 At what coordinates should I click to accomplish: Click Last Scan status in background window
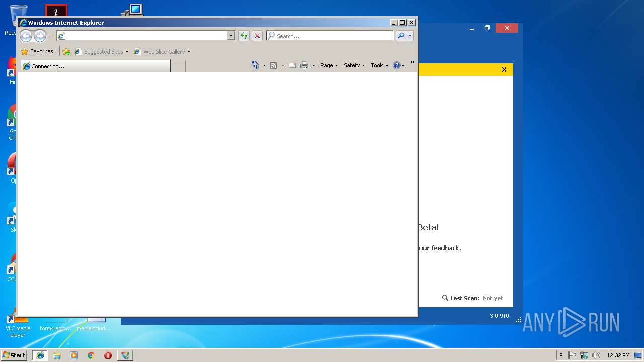point(472,298)
